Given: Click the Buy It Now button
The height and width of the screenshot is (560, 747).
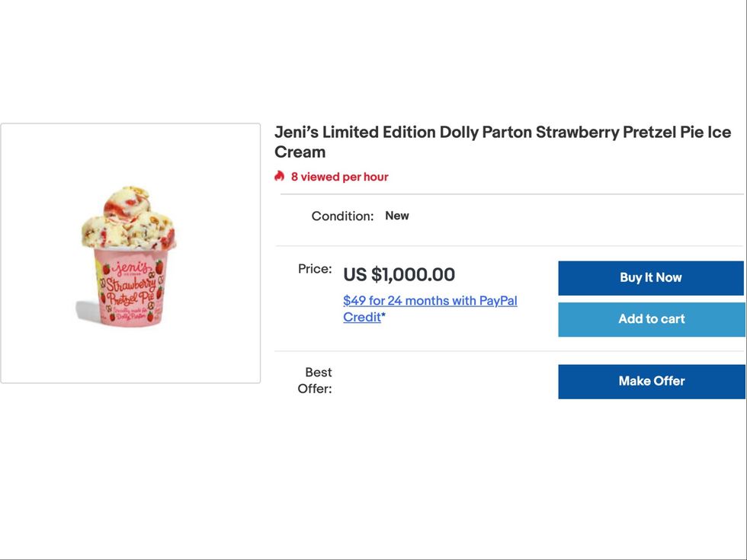Looking at the screenshot, I should pyautogui.click(x=651, y=277).
